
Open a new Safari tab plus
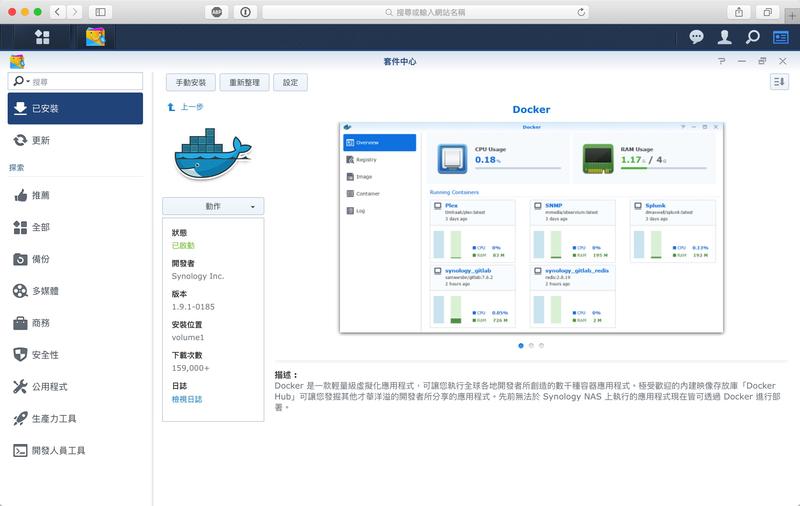(792, 16)
